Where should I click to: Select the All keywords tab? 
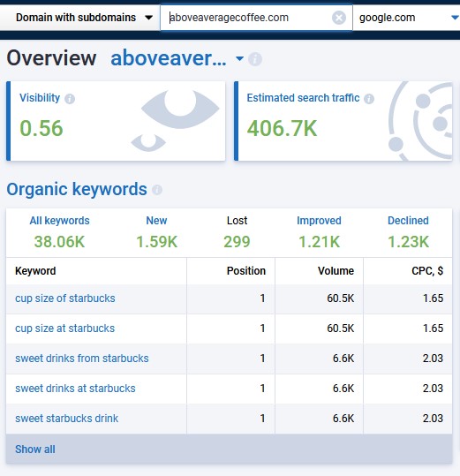pyautogui.click(x=59, y=221)
